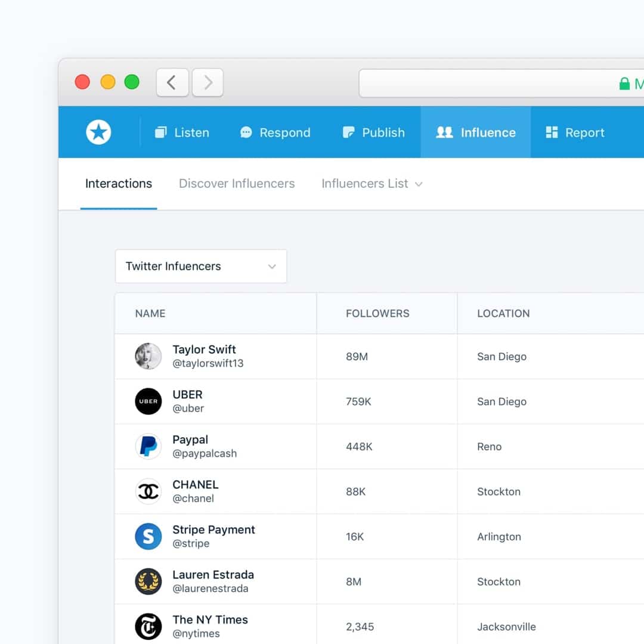Click the Arlington location cell
Viewport: 644px width, 644px height.
coord(499,537)
